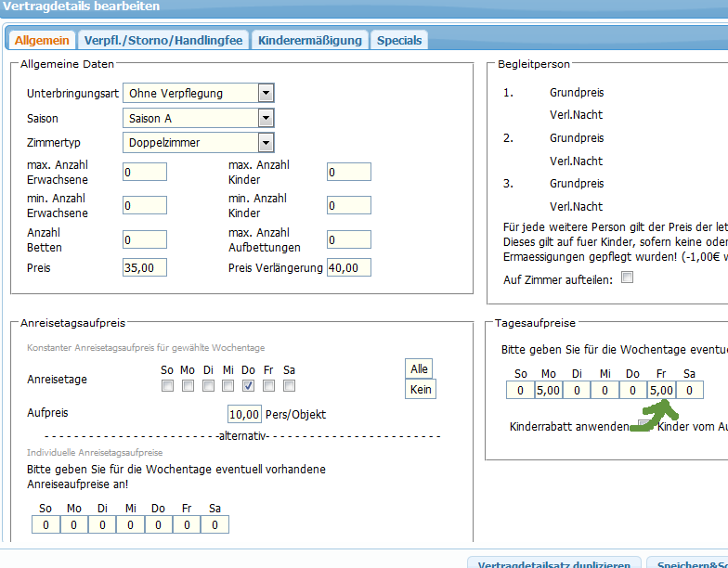728x568 pixels.
Task: Enable the So Anreisetage checkbox
Action: (x=167, y=385)
